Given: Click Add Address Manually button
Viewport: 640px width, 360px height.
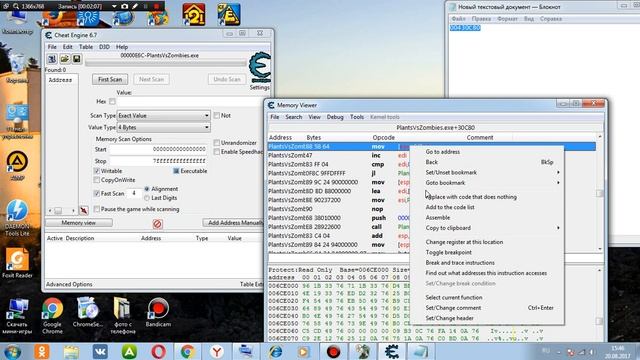Looking at the screenshot, I should click(233, 223).
